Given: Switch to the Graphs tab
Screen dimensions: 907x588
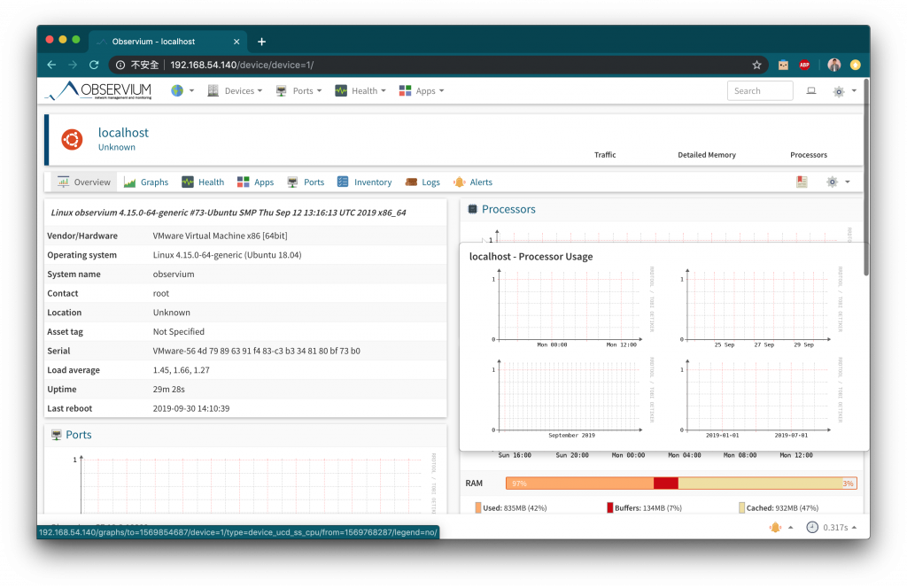Looking at the screenshot, I should (146, 182).
